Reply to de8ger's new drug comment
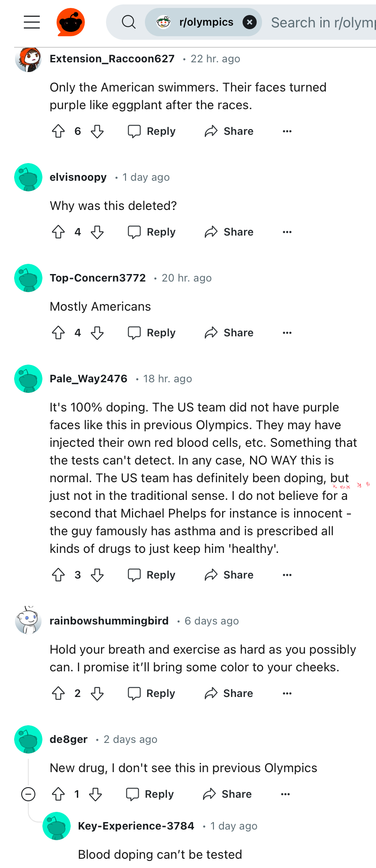The height and width of the screenshot is (868, 376). coord(150,794)
